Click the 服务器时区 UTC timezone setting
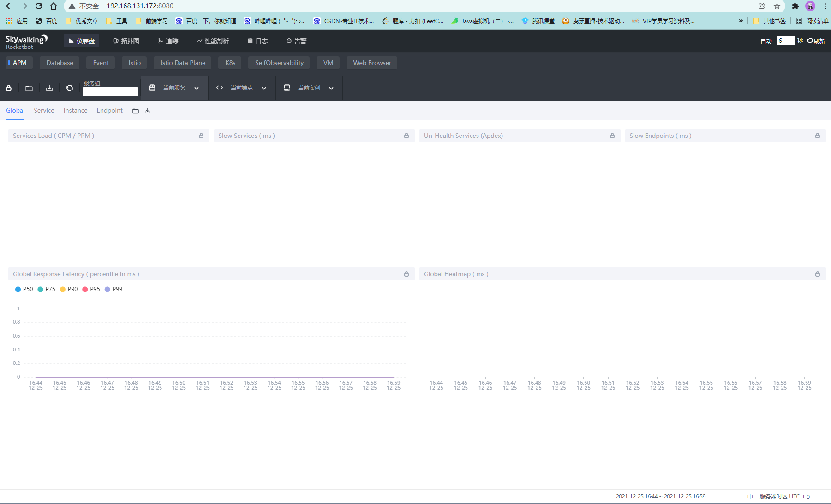 tap(785, 497)
